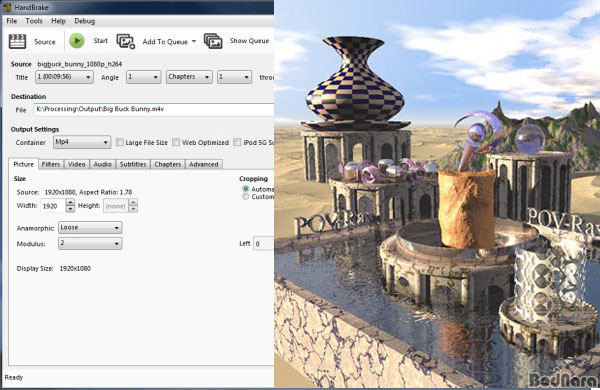600x390 pixels.
Task: Click the destination File path field
Action: coord(154,109)
